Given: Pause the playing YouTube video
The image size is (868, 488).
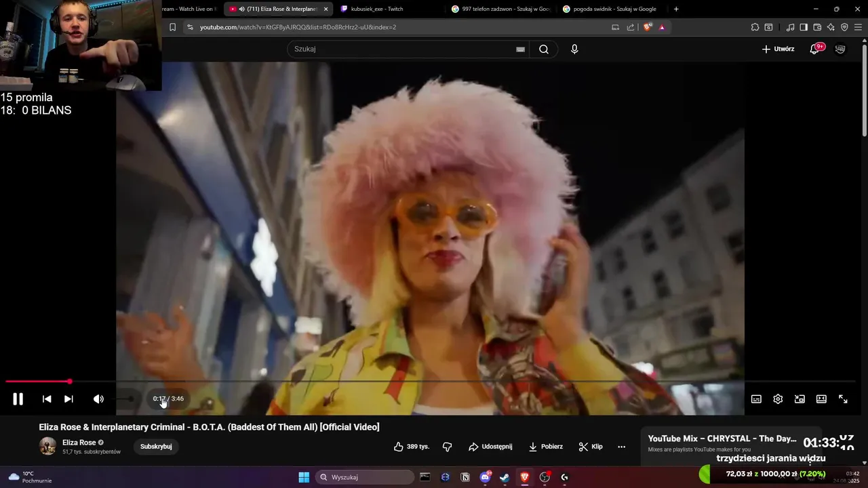Looking at the screenshot, I should pos(18,399).
